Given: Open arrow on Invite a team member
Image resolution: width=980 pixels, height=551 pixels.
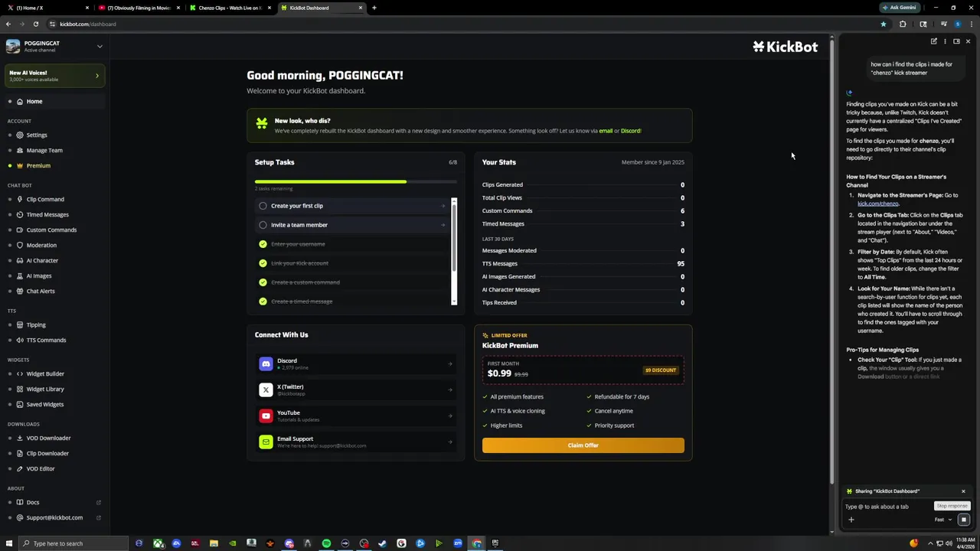Looking at the screenshot, I should (x=443, y=225).
